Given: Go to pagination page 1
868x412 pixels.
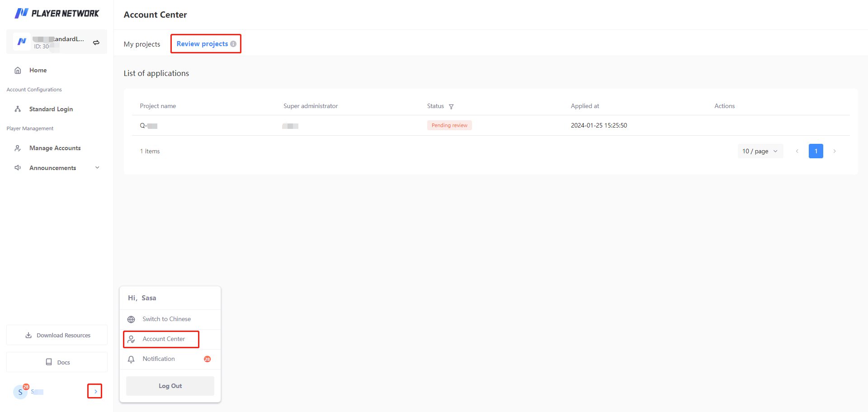Looking at the screenshot, I should tap(816, 152).
